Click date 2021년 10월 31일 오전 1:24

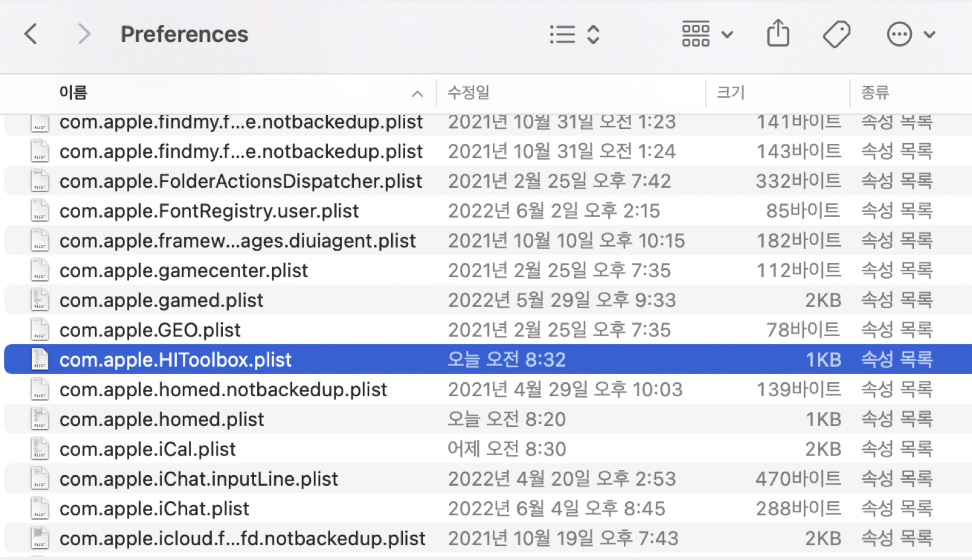(561, 151)
